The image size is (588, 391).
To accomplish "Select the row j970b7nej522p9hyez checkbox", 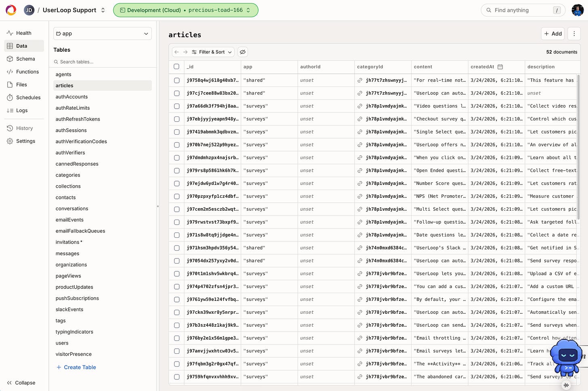I will [176, 145].
